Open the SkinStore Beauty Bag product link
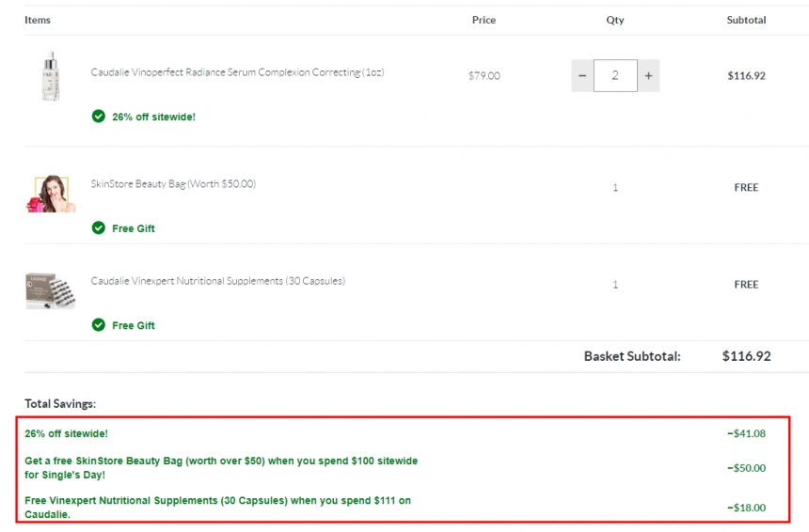The height and width of the screenshot is (532, 809). click(x=173, y=184)
